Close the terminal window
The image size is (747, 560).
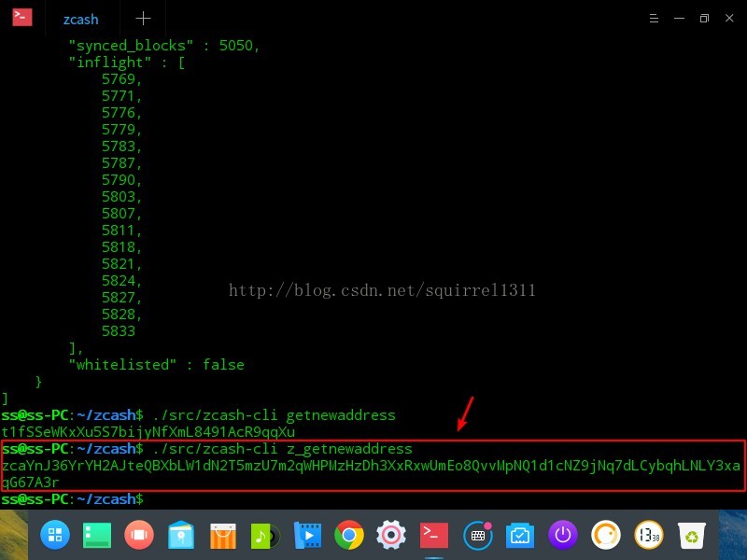click(x=729, y=18)
